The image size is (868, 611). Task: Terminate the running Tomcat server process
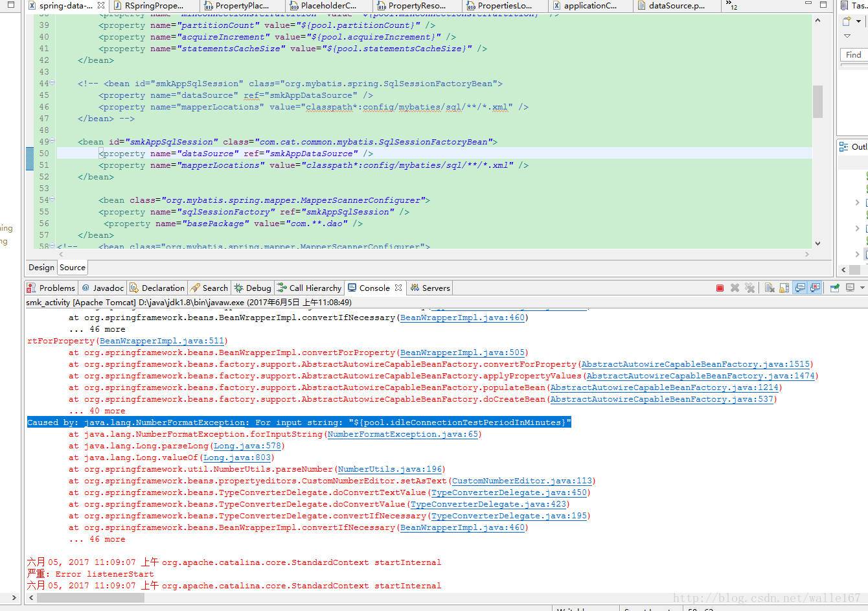click(720, 288)
